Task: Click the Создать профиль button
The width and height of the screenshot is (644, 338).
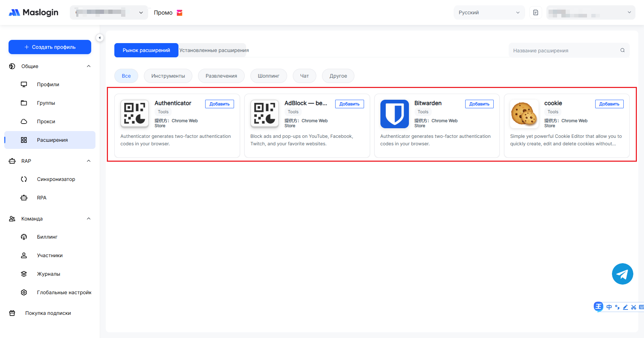Action: 50,47
